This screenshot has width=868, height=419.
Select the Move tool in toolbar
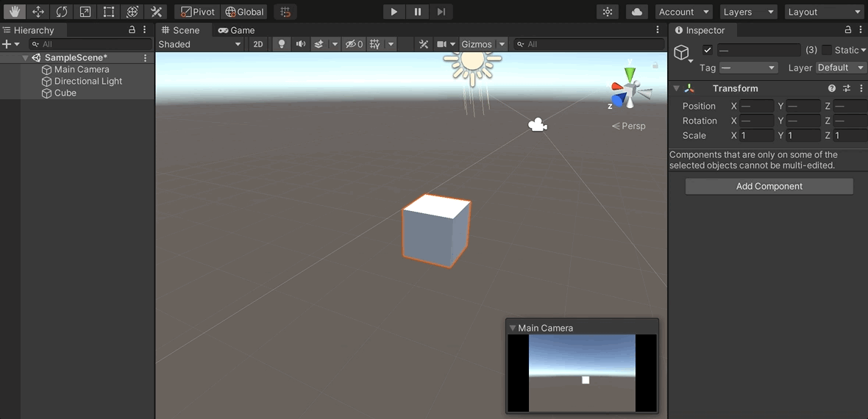click(38, 12)
